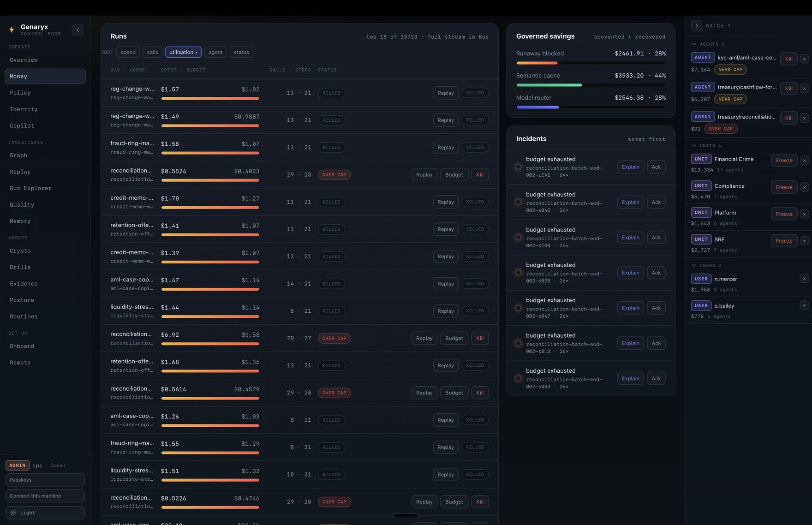
Task: Acknowledge the 002-s045 incident
Action: pos(656,202)
